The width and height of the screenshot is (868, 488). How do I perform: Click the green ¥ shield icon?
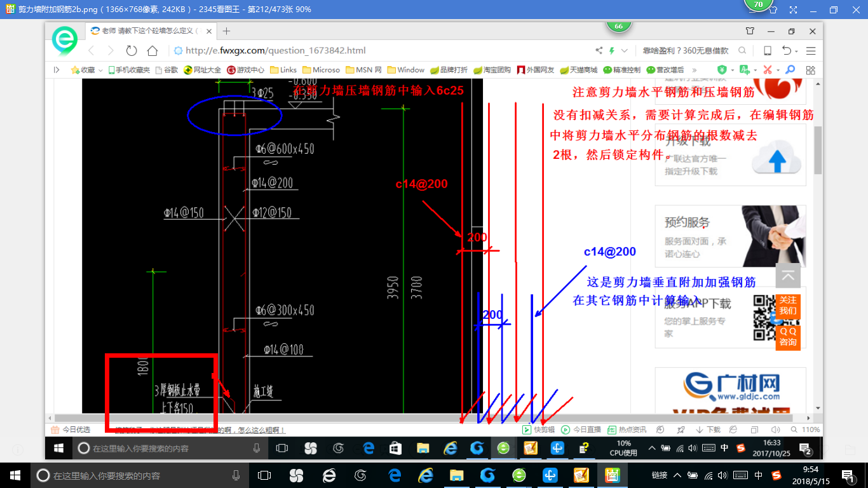722,70
